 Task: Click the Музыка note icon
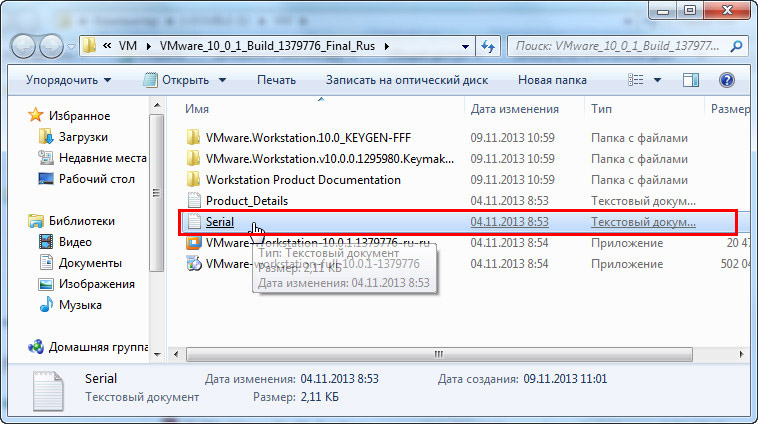click(x=45, y=305)
